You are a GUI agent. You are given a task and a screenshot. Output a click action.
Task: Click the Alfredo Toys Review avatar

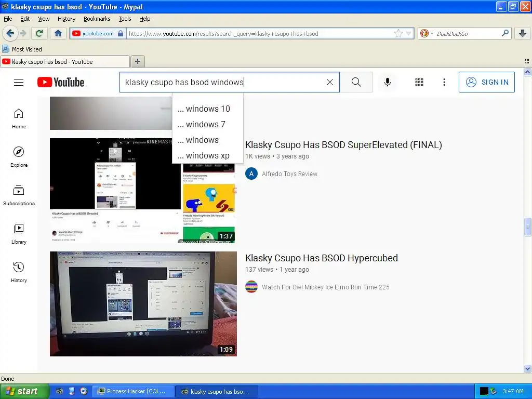coord(251,174)
